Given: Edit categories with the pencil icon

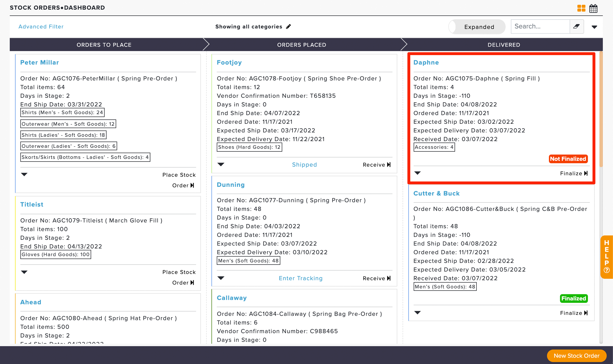Looking at the screenshot, I should point(288,26).
